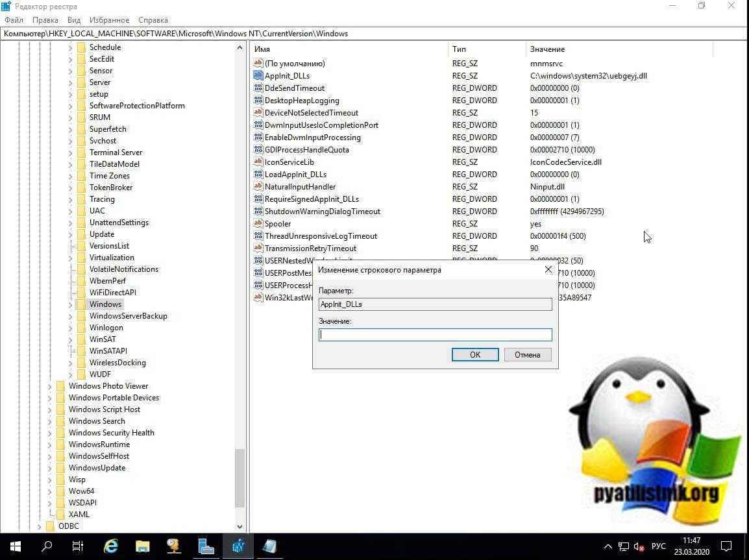Click the Значение text input field
The image size is (749, 560).
(x=435, y=335)
